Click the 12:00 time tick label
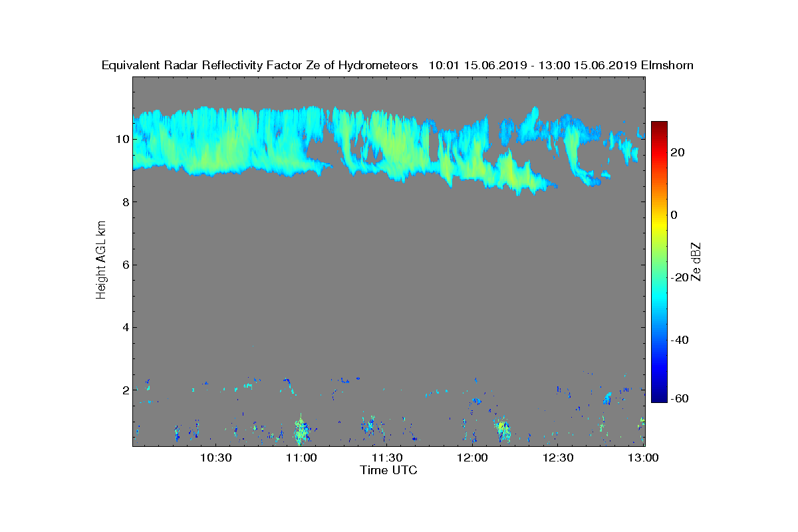The width and height of the screenshot is (798, 532). tap(473, 458)
